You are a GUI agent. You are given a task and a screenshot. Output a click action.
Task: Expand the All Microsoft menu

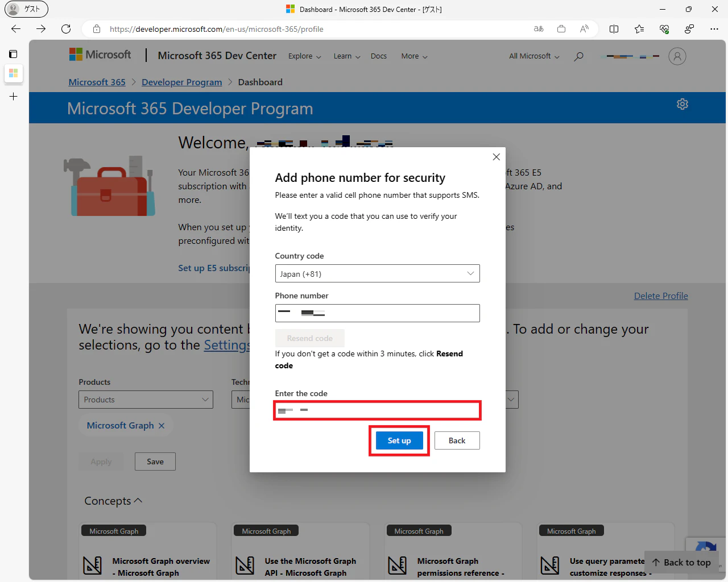pyautogui.click(x=534, y=56)
